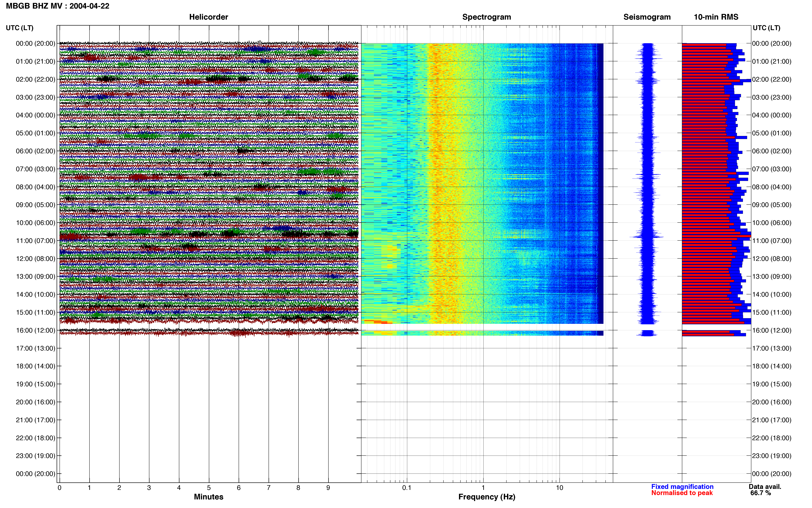
Task: Click helicorder minute tick '3'
Action: pyautogui.click(x=149, y=488)
